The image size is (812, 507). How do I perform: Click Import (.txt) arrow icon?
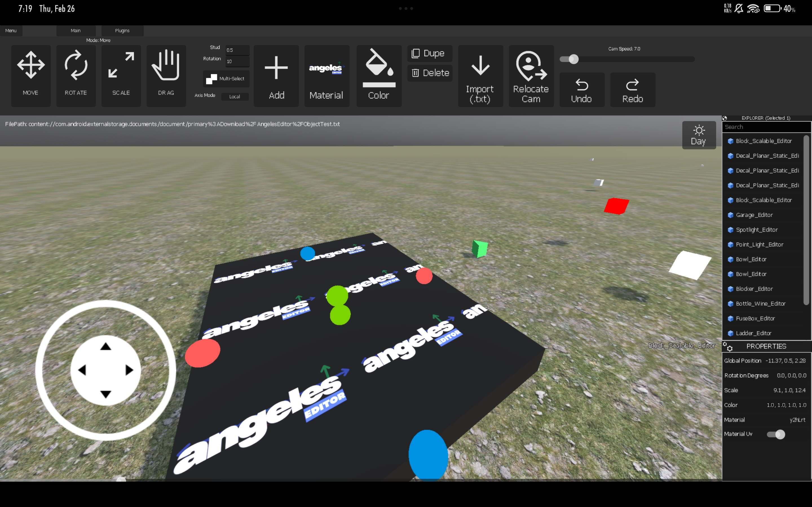(x=480, y=66)
